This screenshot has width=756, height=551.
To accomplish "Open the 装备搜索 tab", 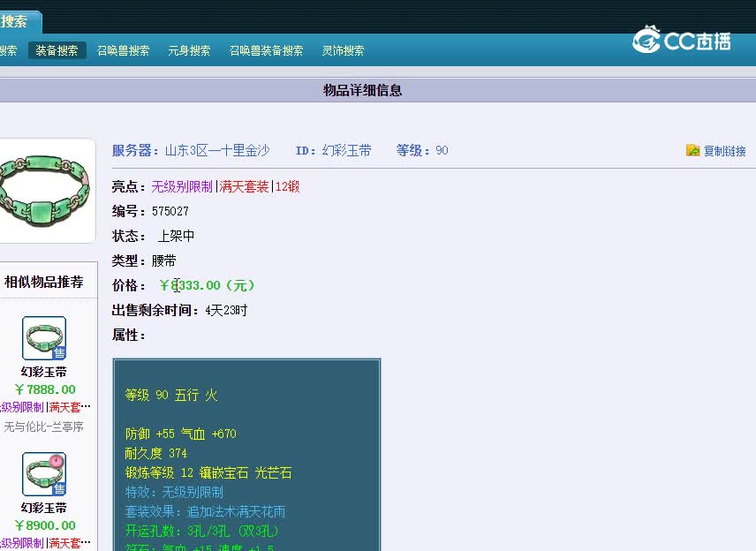I will click(57, 50).
